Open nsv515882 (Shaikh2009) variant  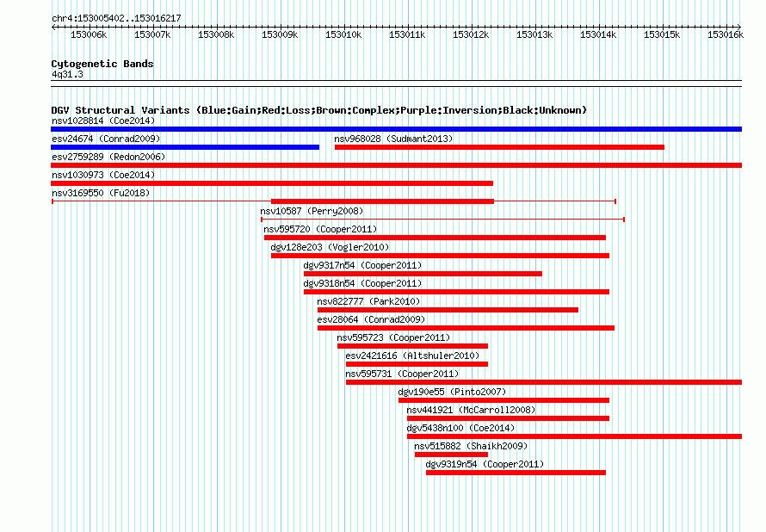coord(471,446)
